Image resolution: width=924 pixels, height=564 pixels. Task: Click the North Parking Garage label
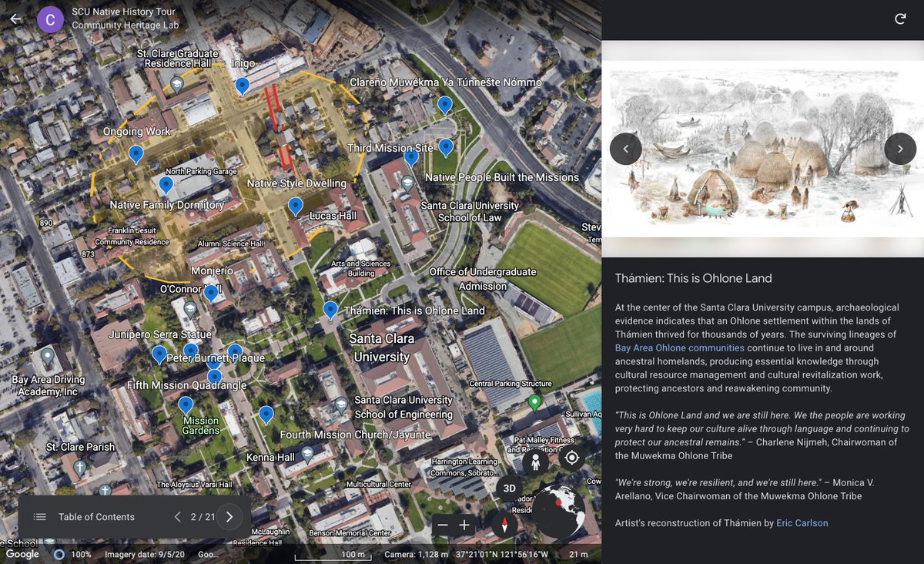[x=201, y=171]
